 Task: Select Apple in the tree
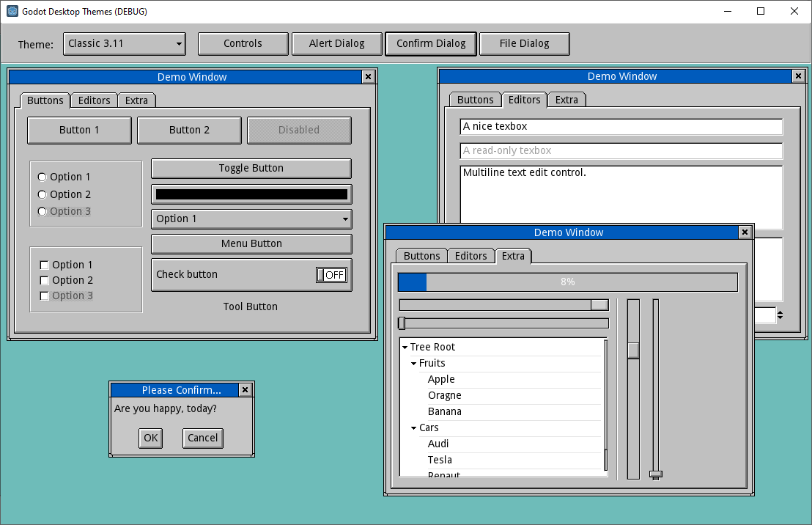[x=441, y=379]
